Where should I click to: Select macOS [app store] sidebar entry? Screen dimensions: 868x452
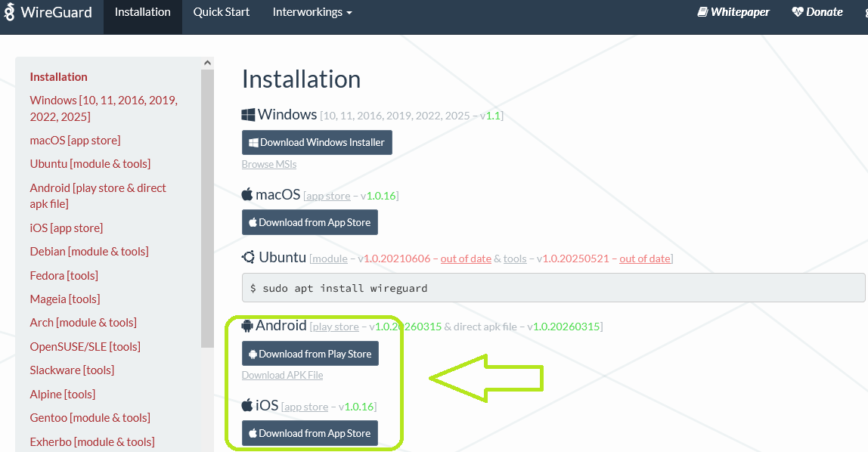click(76, 141)
